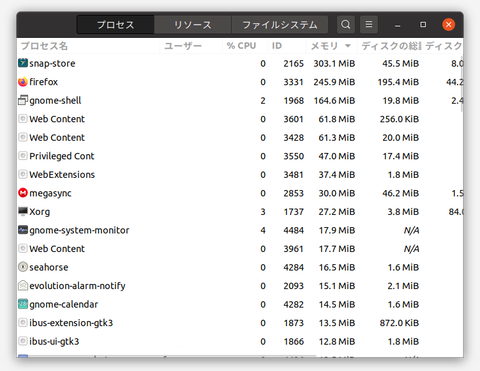Select the gnome-calendar process name
480x371 pixels.
(x=64, y=304)
